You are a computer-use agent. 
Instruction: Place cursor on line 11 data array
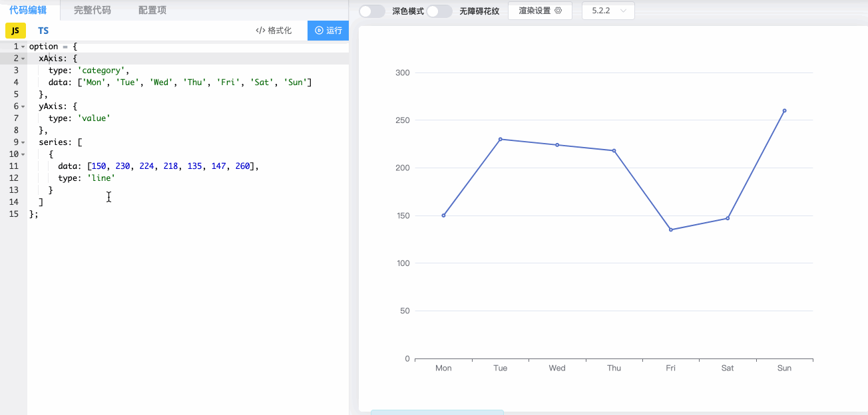[166, 166]
